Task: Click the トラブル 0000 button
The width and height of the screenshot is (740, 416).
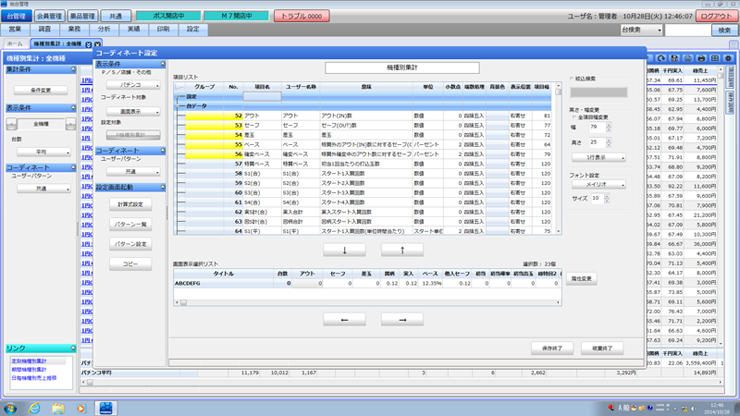Action: (x=302, y=16)
